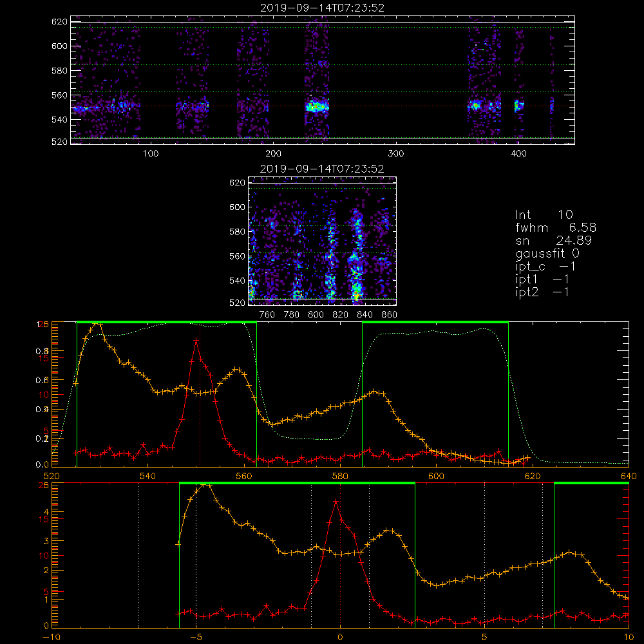This screenshot has height=644, width=644.
Task: Click x-axis label 760 on middle image
Action: pyautogui.click(x=267, y=314)
